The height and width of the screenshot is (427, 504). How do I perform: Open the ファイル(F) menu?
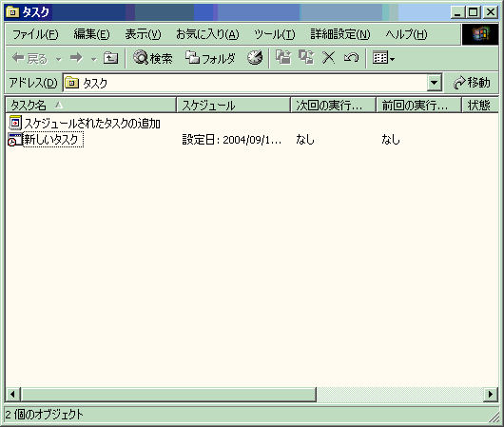(x=35, y=34)
